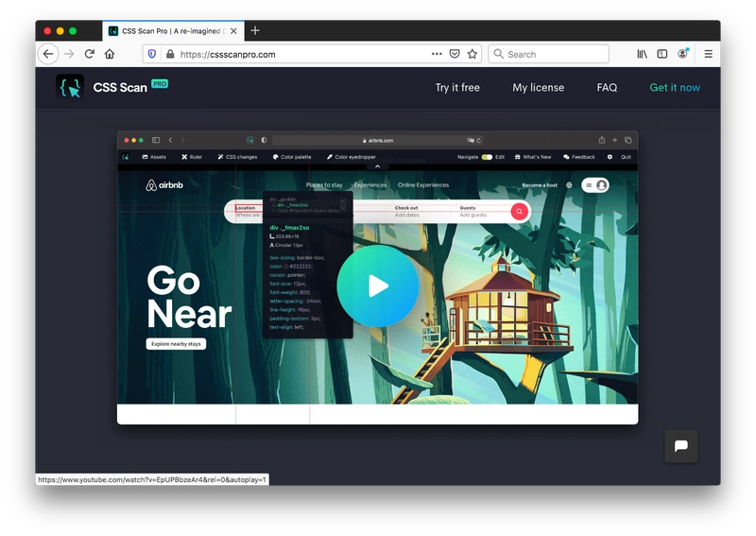Bookmark this page with the star

tap(472, 54)
